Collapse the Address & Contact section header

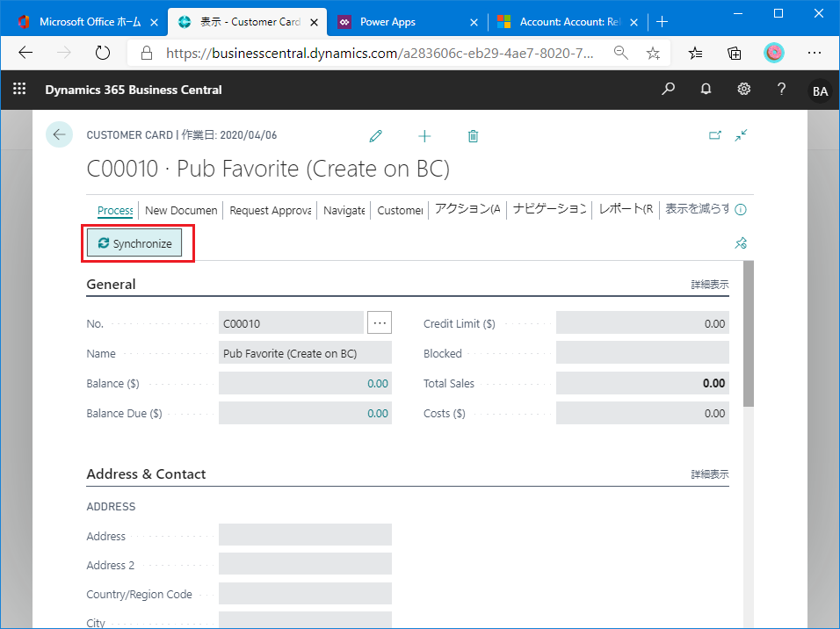(x=146, y=474)
